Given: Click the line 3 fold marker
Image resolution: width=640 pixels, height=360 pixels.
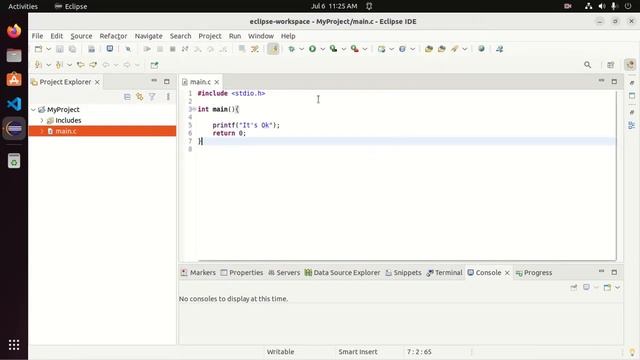Looking at the screenshot, I should [x=194, y=109].
